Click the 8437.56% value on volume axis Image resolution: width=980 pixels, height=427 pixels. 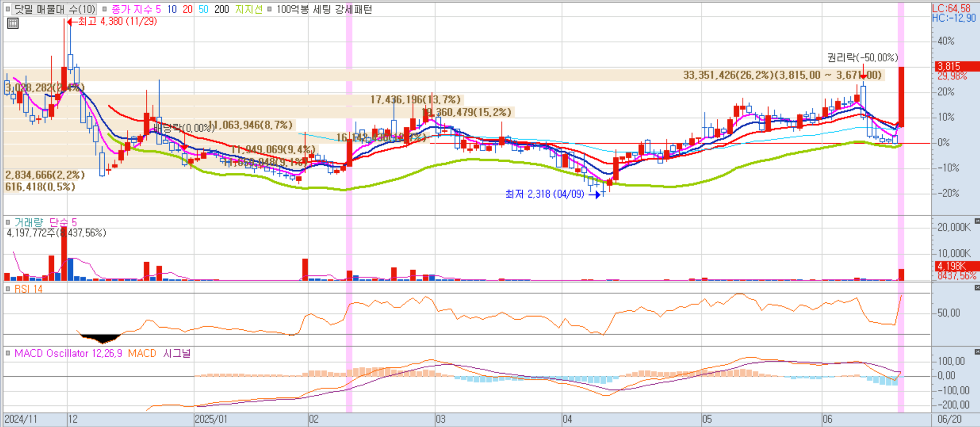pos(957,276)
